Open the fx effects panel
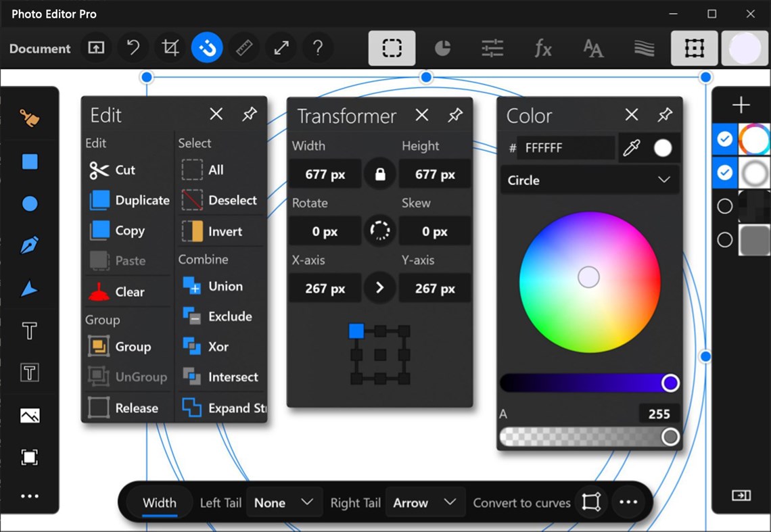Image resolution: width=771 pixels, height=532 pixels. point(542,47)
